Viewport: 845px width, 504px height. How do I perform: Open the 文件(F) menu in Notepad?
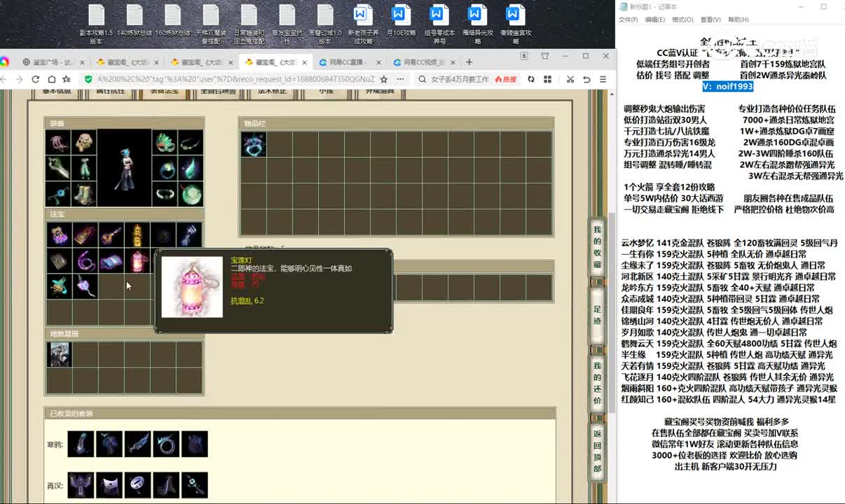(628, 20)
